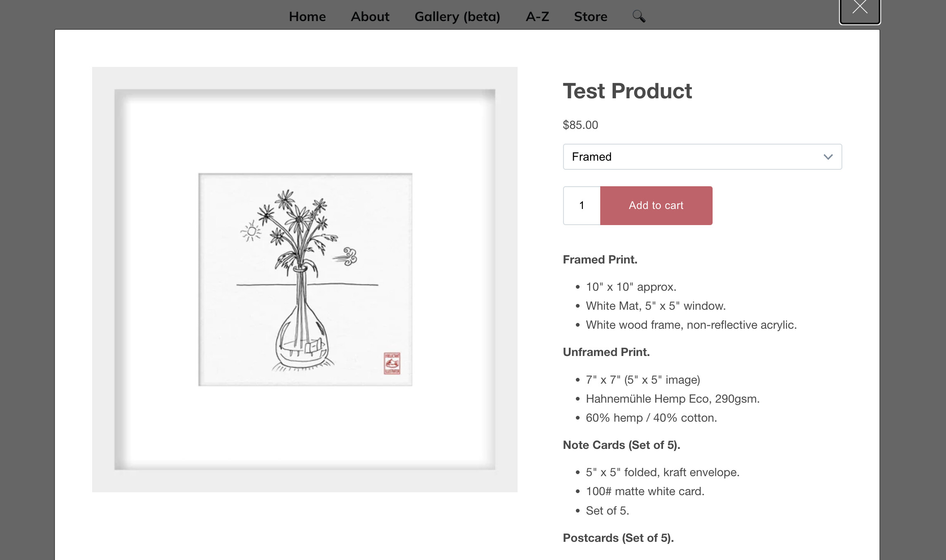This screenshot has width=946, height=560.
Task: Open the About menu item
Action: tap(370, 17)
